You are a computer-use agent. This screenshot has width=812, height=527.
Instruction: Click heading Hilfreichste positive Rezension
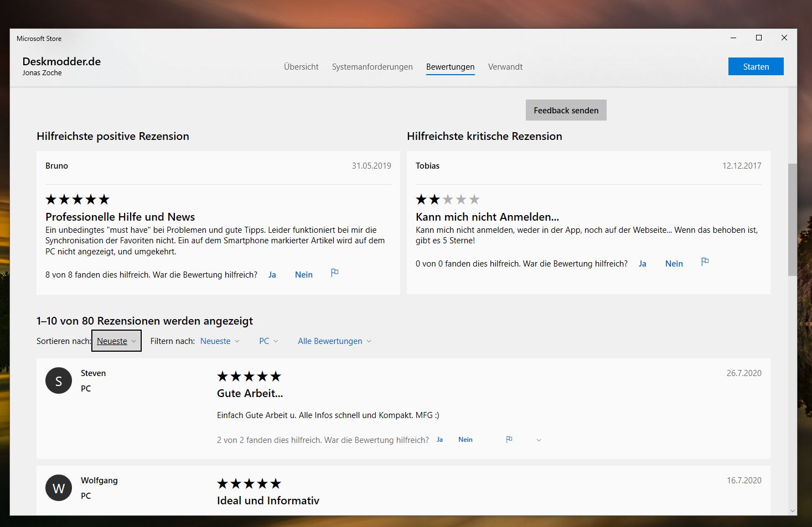pyautogui.click(x=113, y=136)
